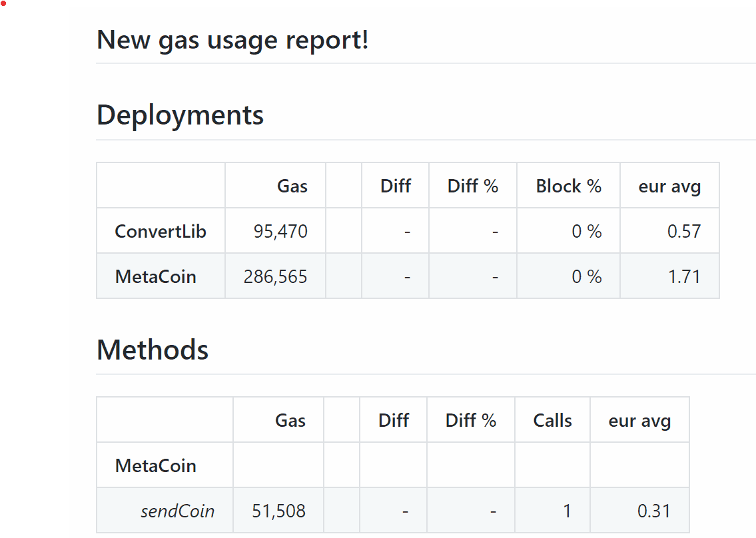Select the 0.57 eur avg cell
Image resolution: width=756 pixels, height=538 pixels.
(684, 231)
